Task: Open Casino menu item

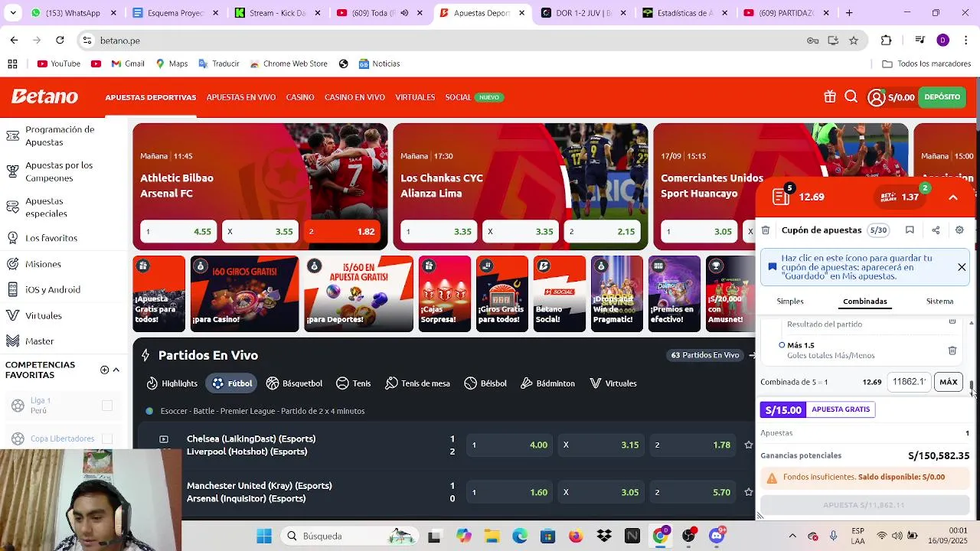Action: [300, 97]
